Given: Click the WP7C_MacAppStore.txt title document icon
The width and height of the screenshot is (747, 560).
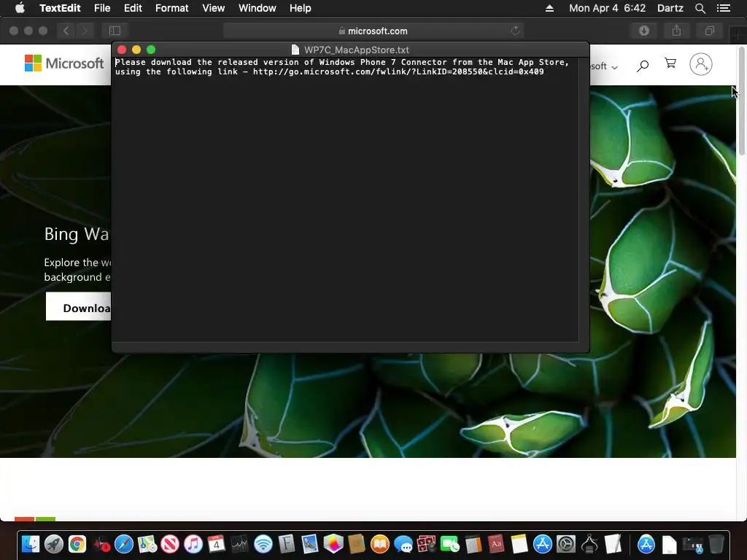Looking at the screenshot, I should coord(295,50).
